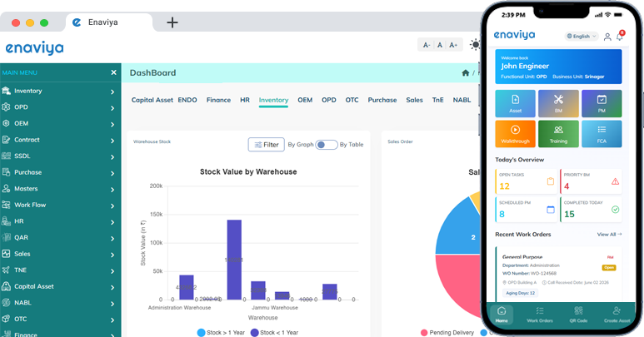Tap the Asset tile on phone
Image resolution: width=644 pixels, height=337 pixels.
pos(515,103)
